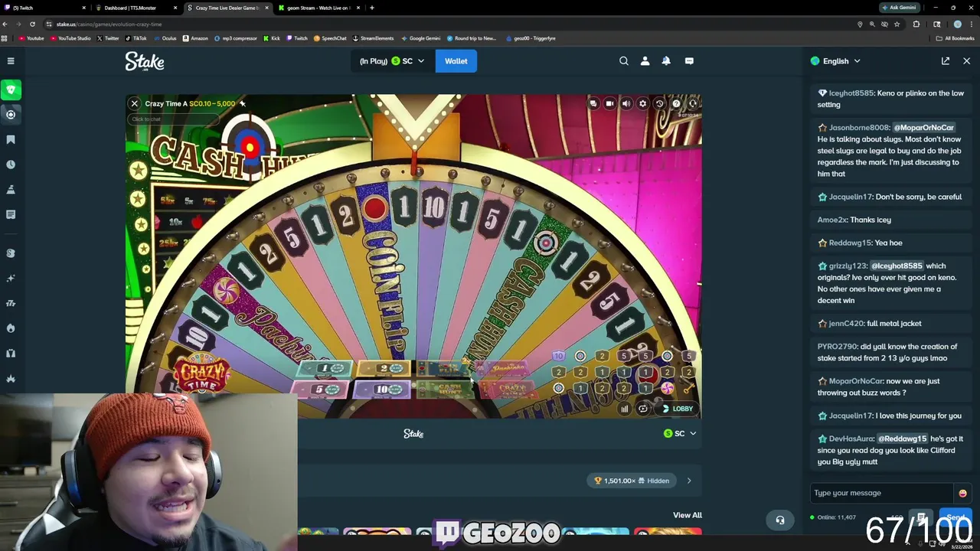Open a new browser tab

[372, 8]
